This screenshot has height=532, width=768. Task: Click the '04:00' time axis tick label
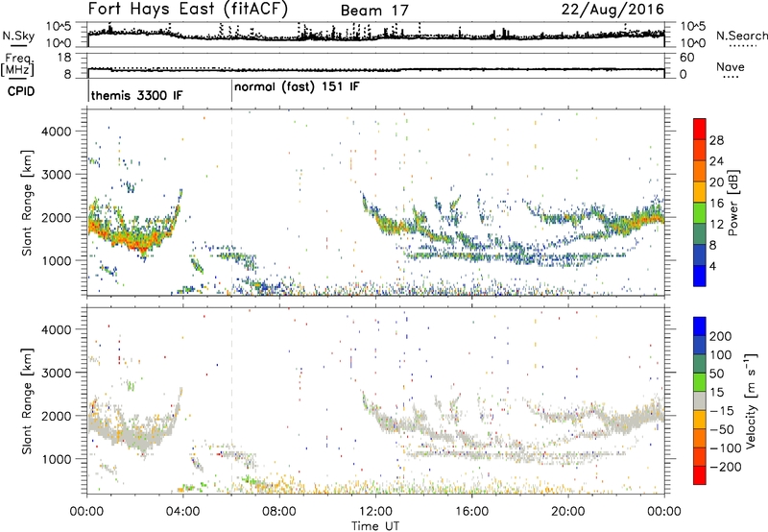coord(183,512)
